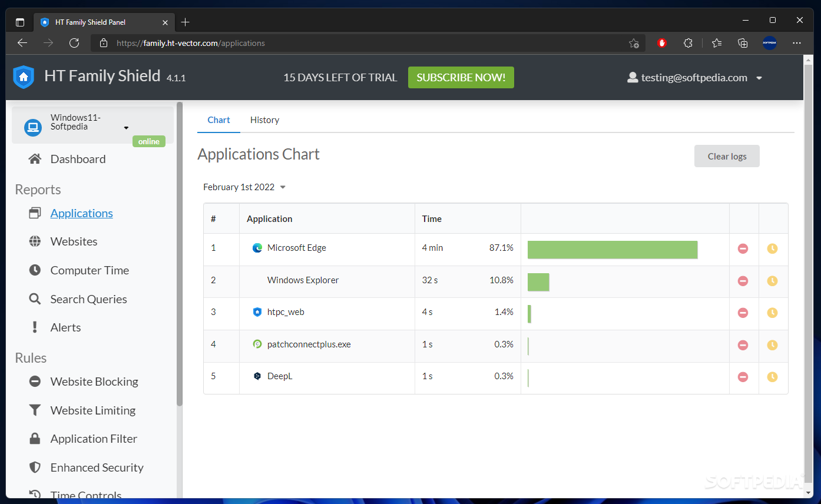821x504 pixels.
Task: Close the HT Family Shield Panel tab
Action: 165,22
